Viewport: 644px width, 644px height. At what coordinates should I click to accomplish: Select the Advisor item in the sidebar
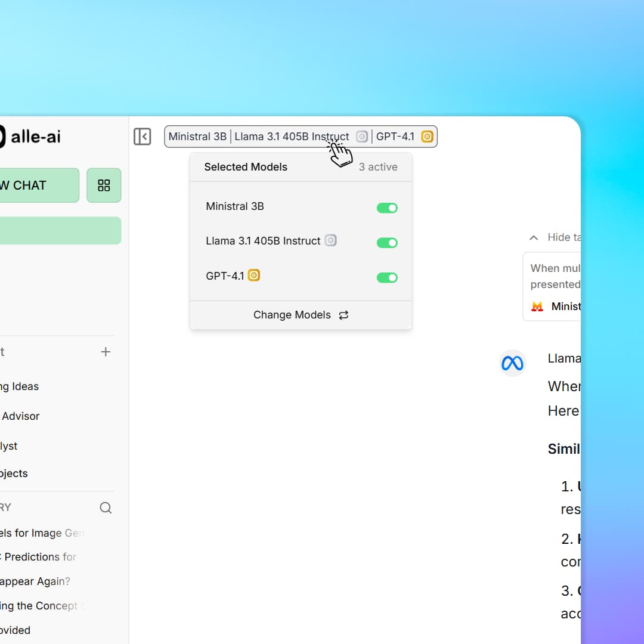[21, 416]
